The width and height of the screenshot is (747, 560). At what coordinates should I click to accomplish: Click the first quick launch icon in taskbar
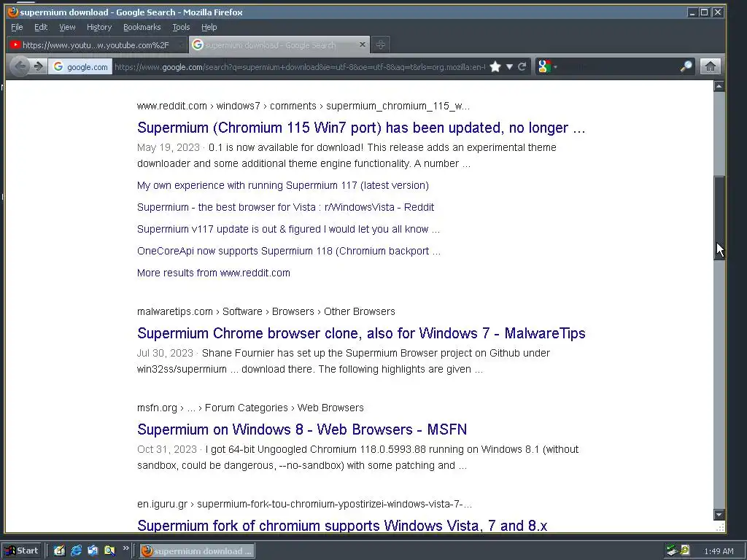[59, 551]
